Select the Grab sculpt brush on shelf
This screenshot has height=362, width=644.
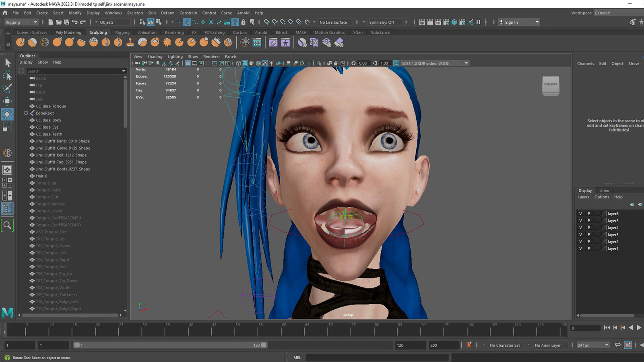point(57,42)
